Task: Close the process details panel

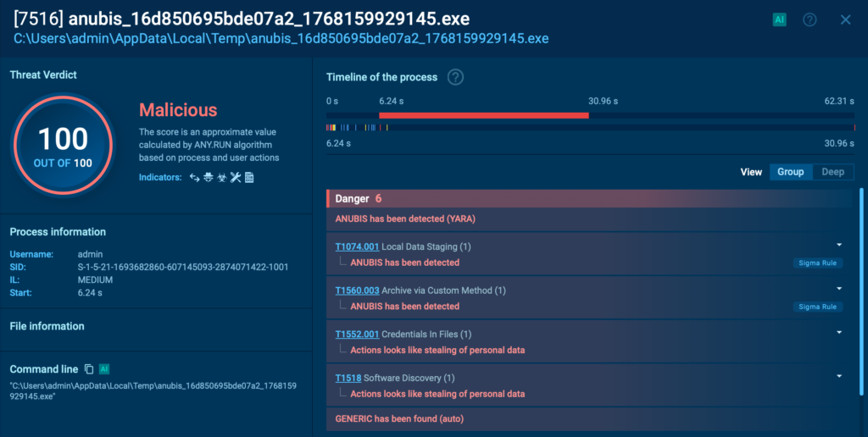Action: 845,20
